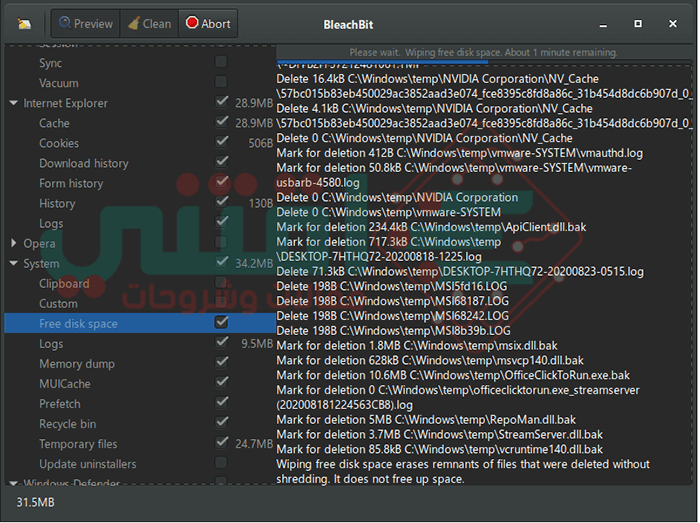Expand the Opera group

[13, 243]
